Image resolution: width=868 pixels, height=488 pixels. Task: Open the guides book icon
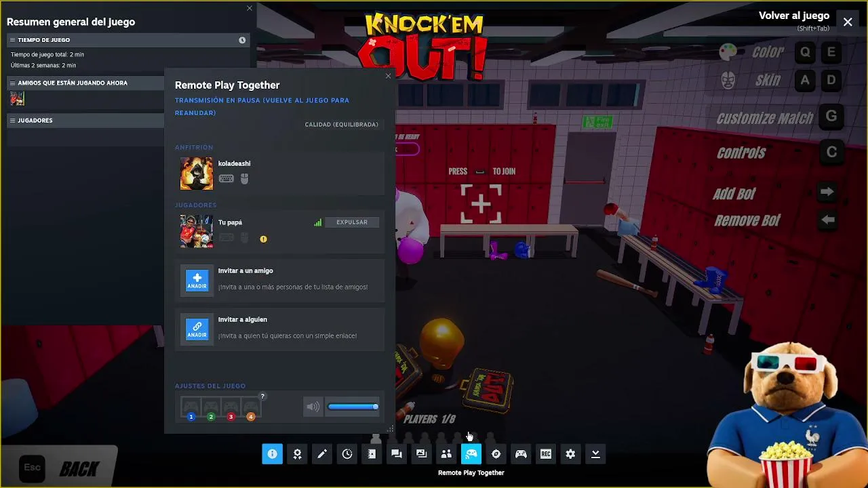pos(372,454)
